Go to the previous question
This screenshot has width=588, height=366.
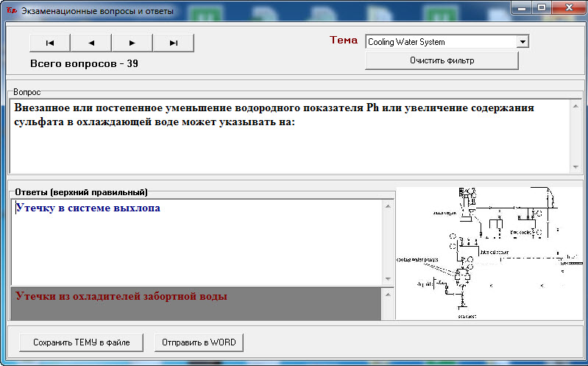pos(91,43)
